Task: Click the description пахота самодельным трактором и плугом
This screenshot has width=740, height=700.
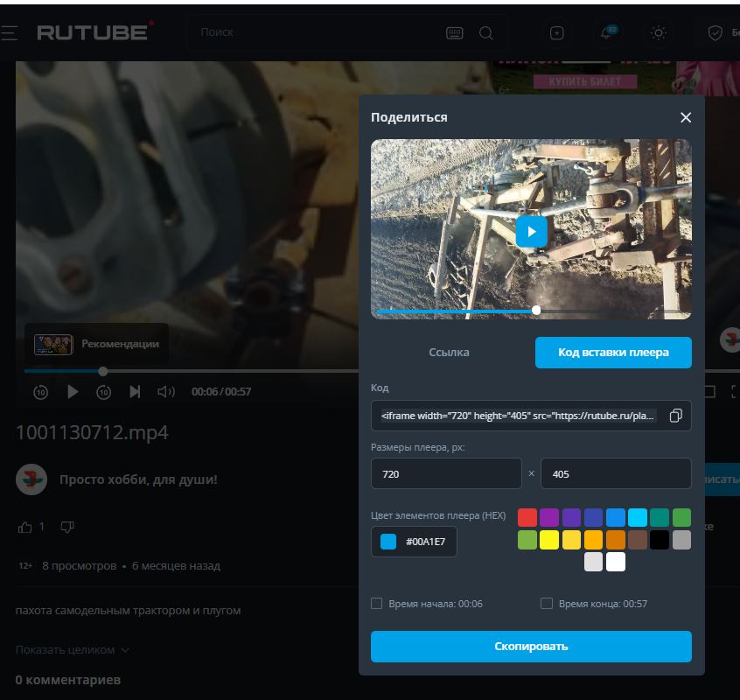Action: tap(128, 611)
